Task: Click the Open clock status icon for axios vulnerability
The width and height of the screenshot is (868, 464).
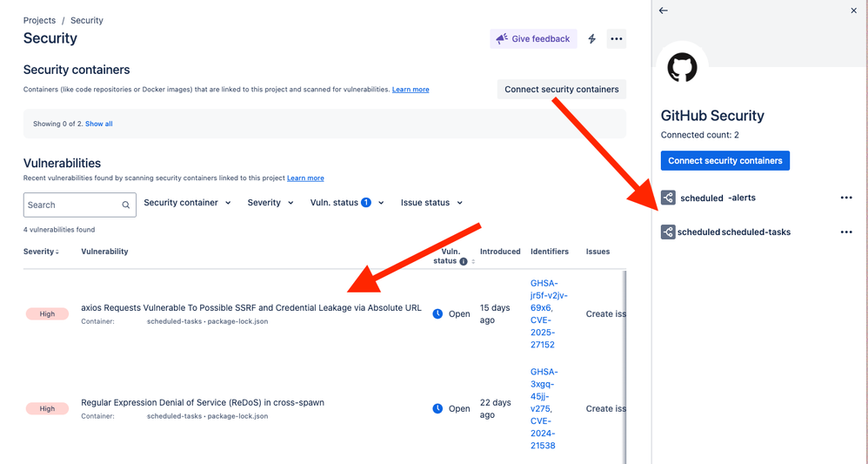Action: pyautogui.click(x=437, y=313)
